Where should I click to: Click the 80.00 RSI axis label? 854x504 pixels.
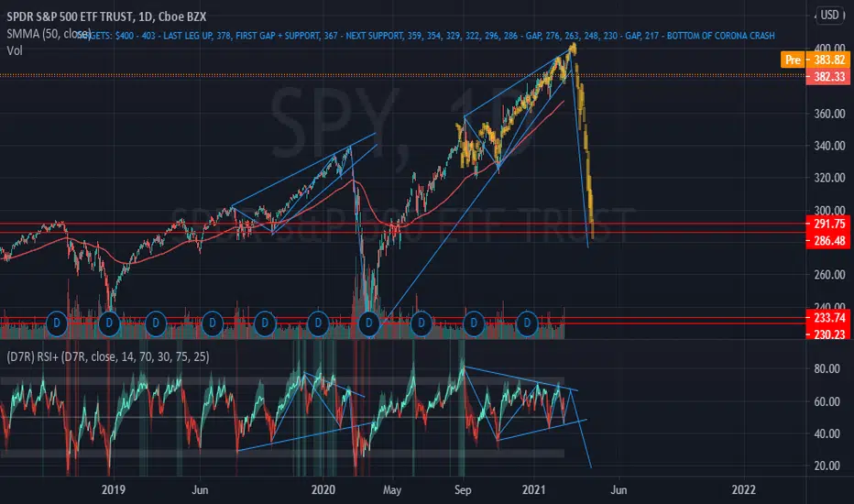click(827, 369)
